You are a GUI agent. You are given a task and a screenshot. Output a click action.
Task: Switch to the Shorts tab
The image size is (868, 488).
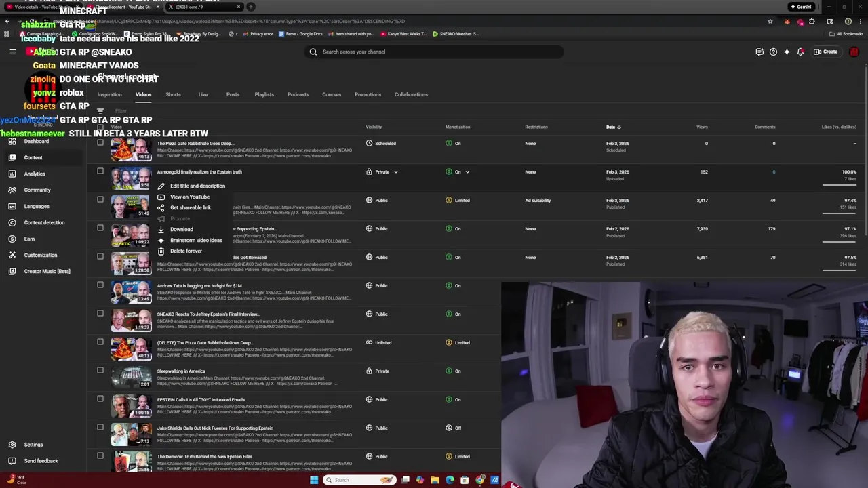pos(173,94)
